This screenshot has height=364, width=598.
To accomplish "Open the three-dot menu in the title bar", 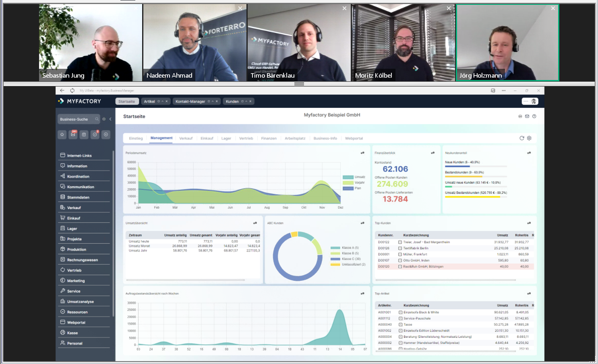I will (503, 90).
